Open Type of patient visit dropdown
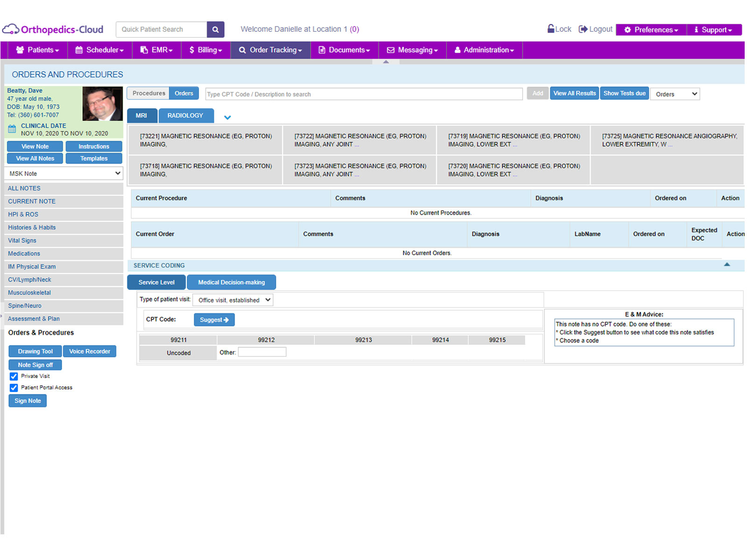Screen dimensions: 747x560 pyautogui.click(x=233, y=300)
